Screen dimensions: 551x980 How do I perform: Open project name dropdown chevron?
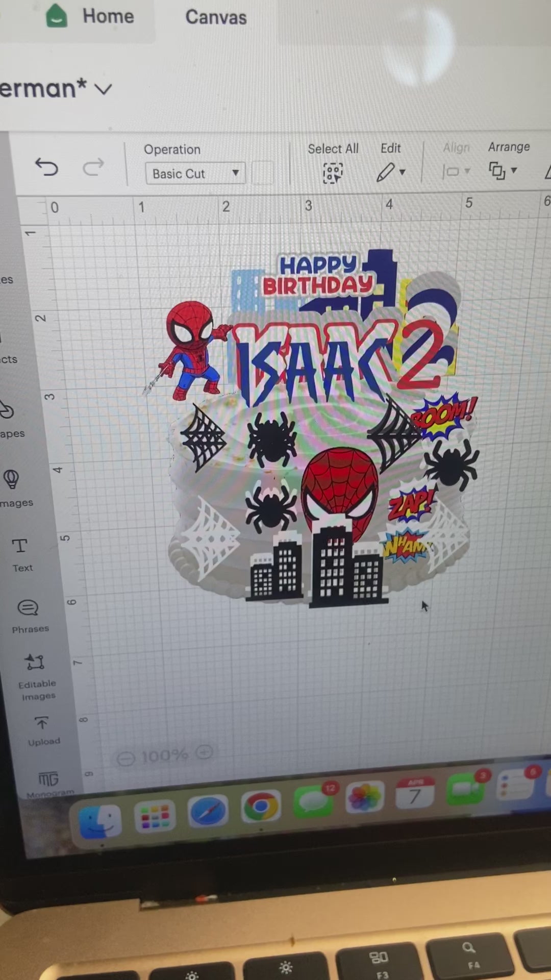[104, 90]
